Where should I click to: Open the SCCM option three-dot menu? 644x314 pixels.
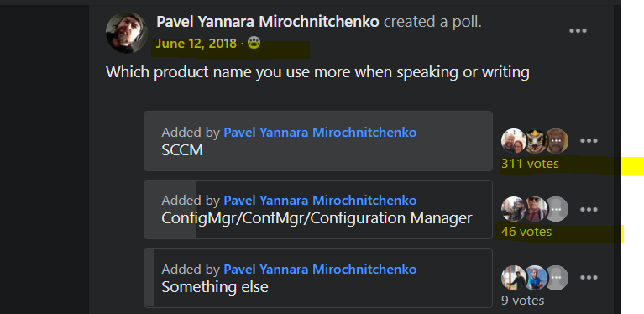click(589, 141)
